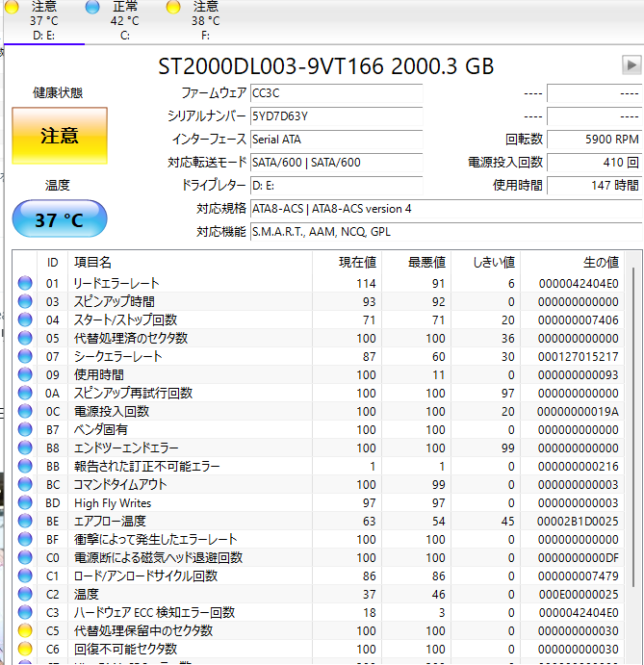Click the status icon for ID B8 row

(x=25, y=448)
